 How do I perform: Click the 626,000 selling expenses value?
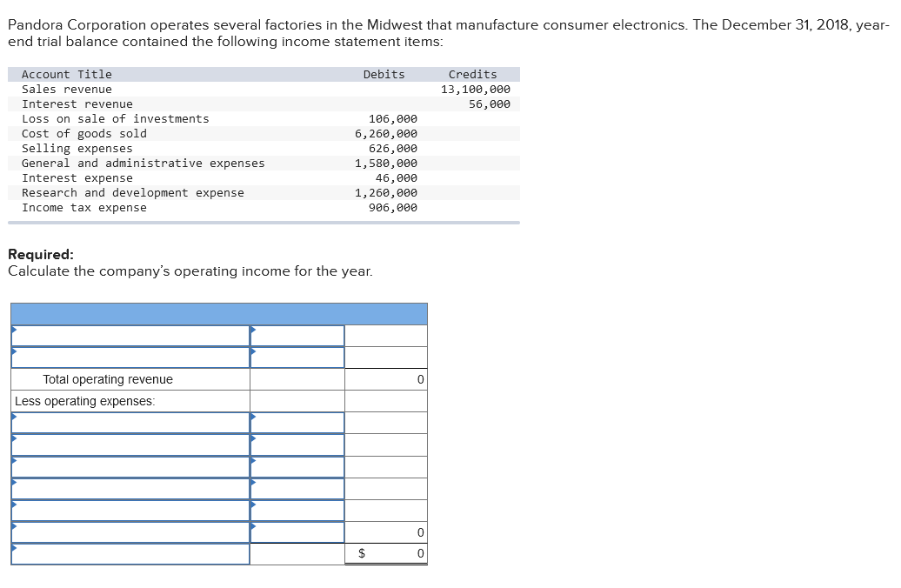coord(393,148)
